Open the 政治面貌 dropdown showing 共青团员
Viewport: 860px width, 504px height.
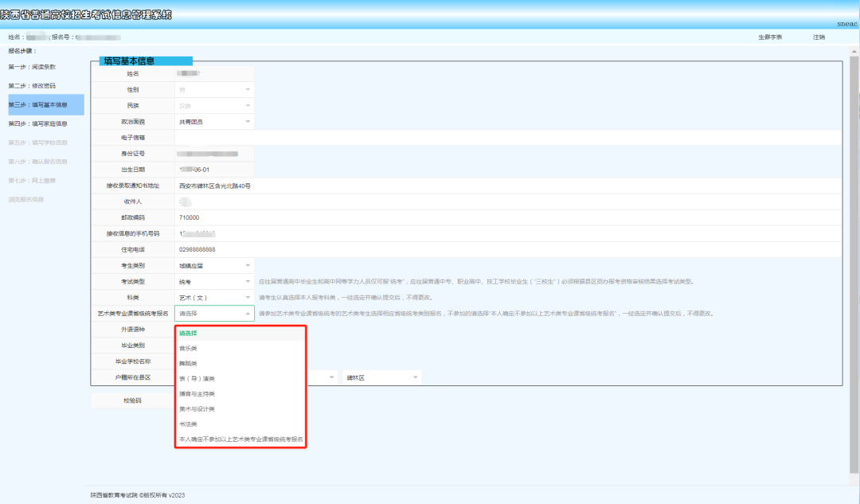tap(214, 122)
